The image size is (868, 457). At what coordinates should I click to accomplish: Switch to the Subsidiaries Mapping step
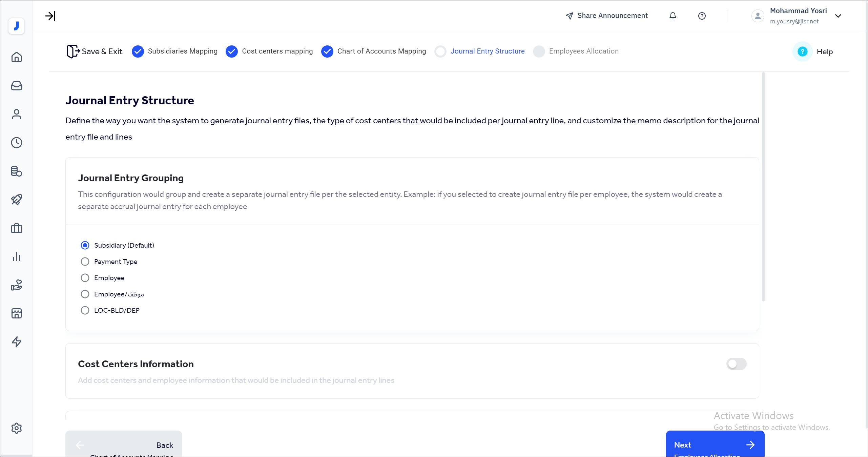[x=183, y=51]
